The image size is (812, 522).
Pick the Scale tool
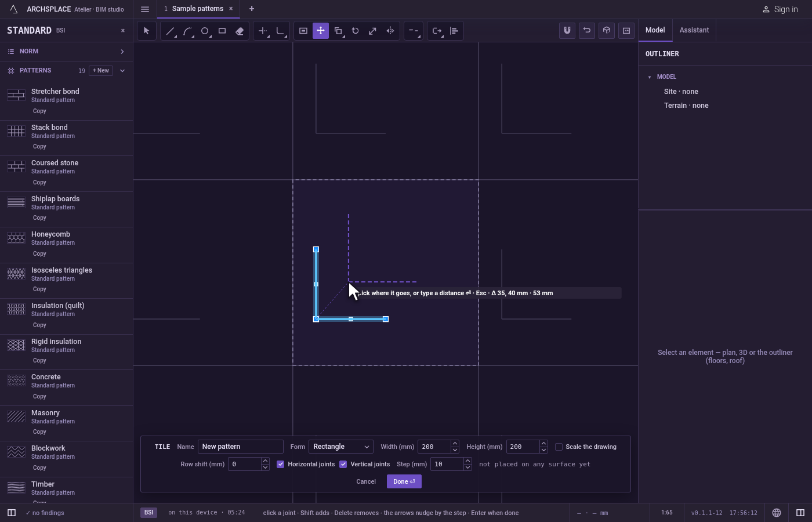click(x=373, y=31)
